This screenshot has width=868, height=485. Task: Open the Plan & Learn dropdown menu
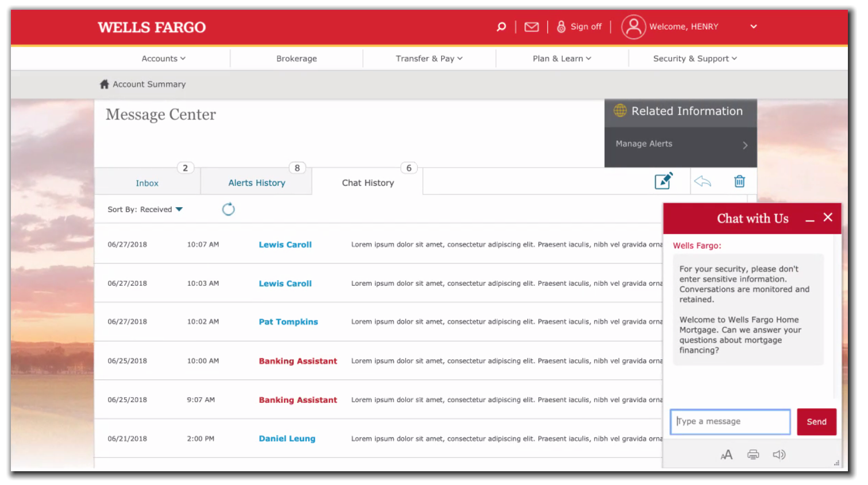click(x=561, y=59)
